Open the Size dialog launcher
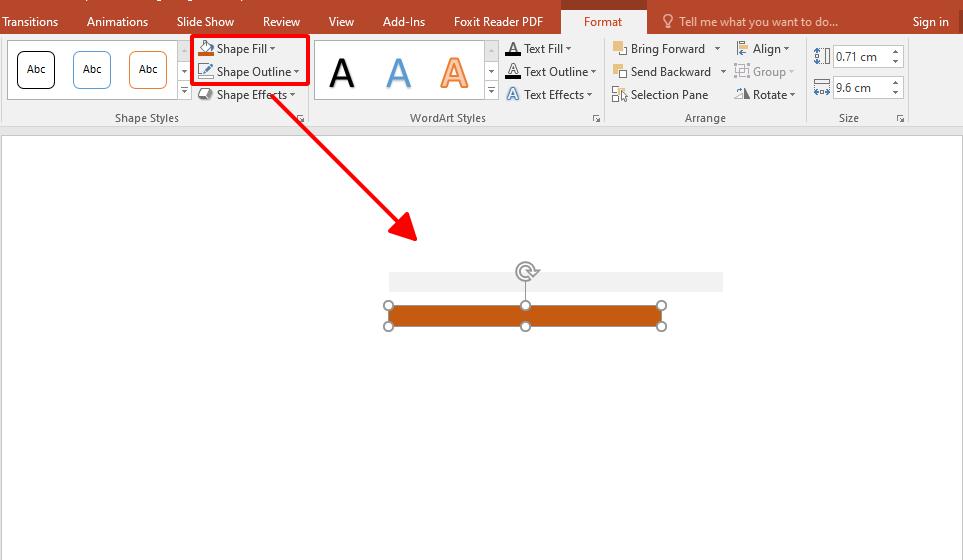 900,119
